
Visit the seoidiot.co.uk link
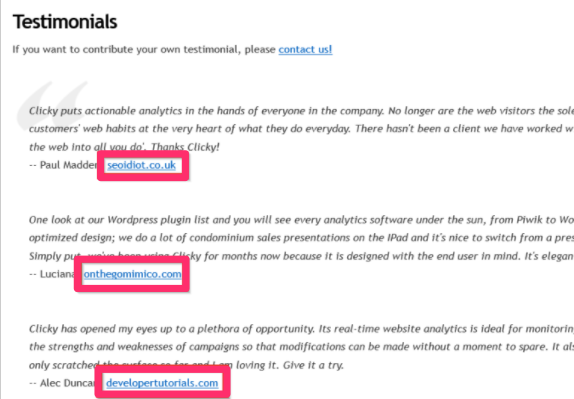point(141,165)
